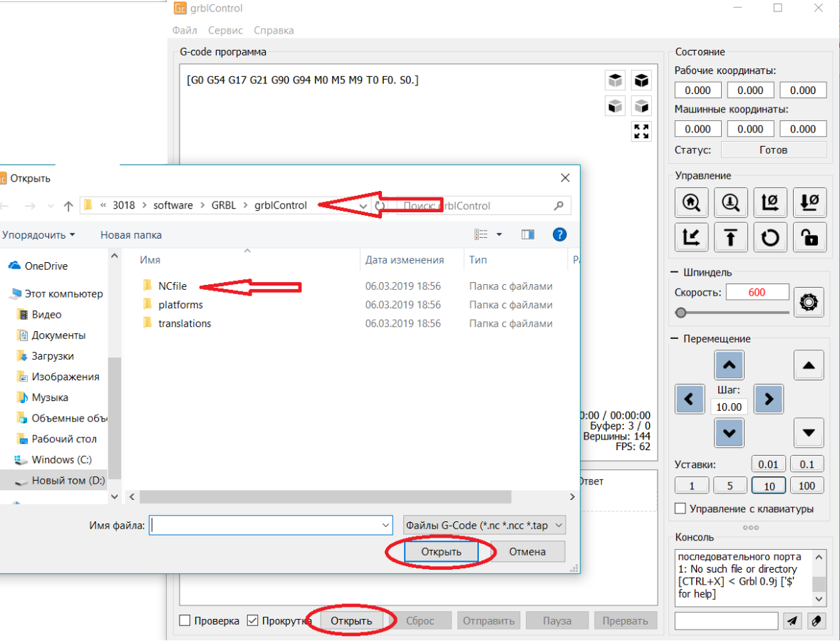
Task: Select the 5 step preset
Action: (x=730, y=486)
